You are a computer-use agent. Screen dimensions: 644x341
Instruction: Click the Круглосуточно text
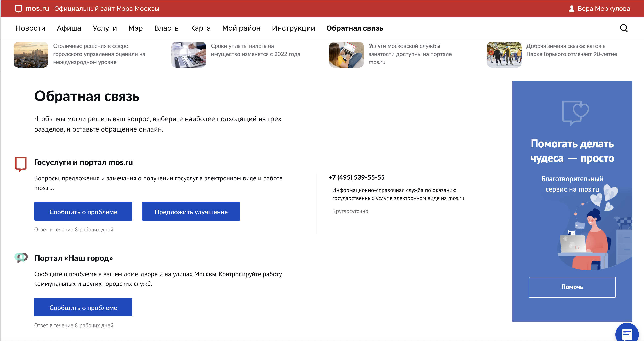point(350,211)
